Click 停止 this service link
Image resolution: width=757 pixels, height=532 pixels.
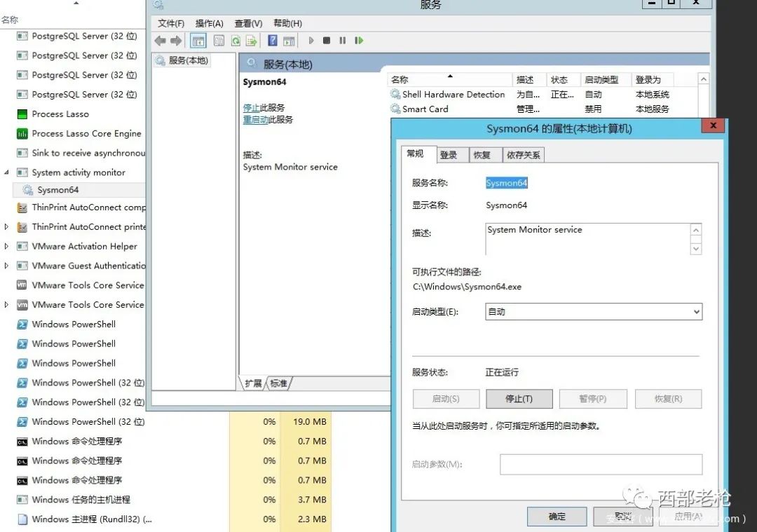pos(251,108)
